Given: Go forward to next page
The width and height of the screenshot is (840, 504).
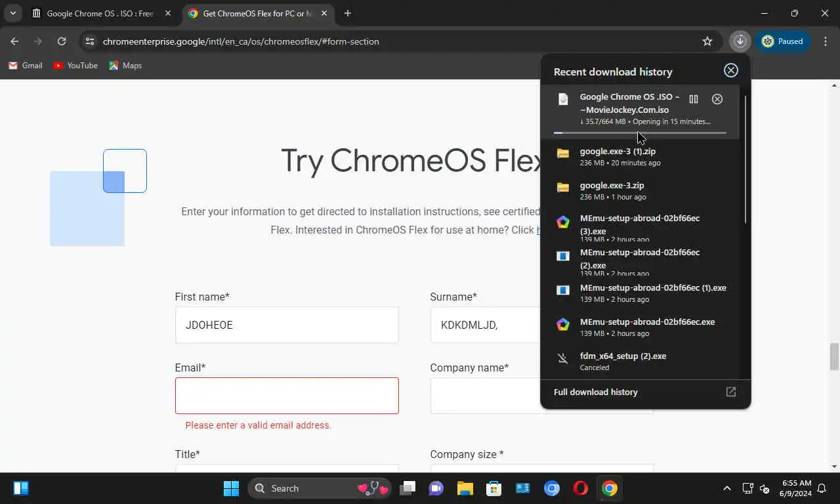Looking at the screenshot, I should [38, 41].
